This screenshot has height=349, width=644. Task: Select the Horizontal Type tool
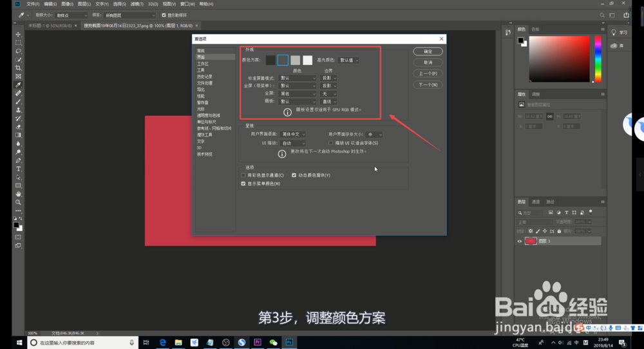point(18,169)
